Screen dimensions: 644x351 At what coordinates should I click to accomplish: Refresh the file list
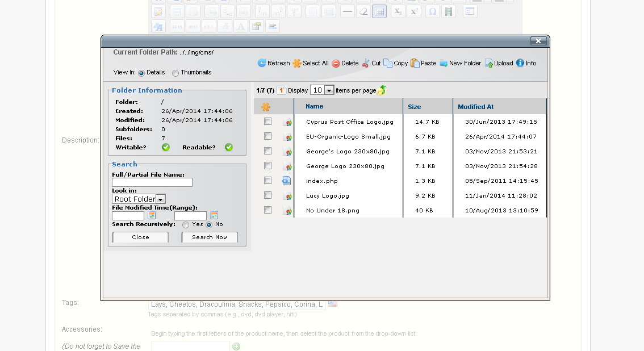[274, 63]
